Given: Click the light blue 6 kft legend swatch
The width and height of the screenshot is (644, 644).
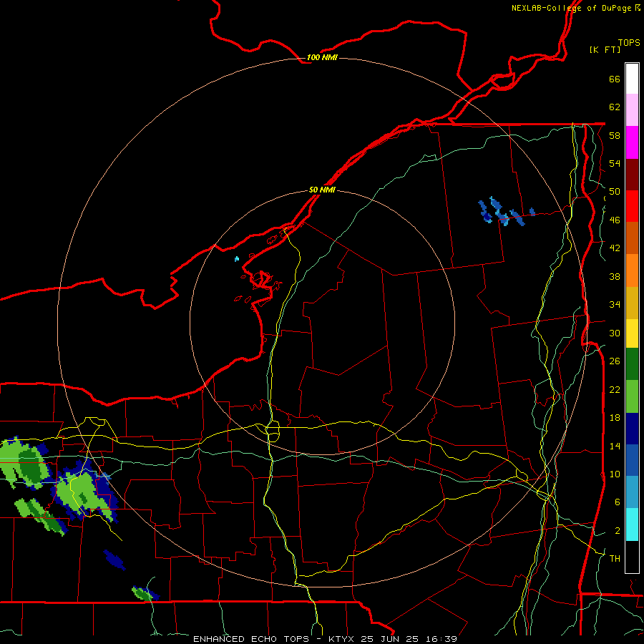Looking at the screenshot, I should [x=632, y=492].
